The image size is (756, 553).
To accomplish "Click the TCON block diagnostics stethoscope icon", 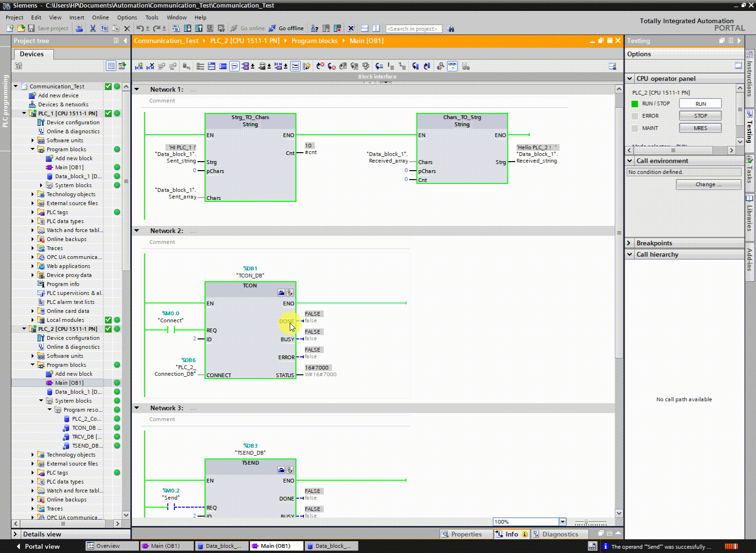I will tap(290, 293).
